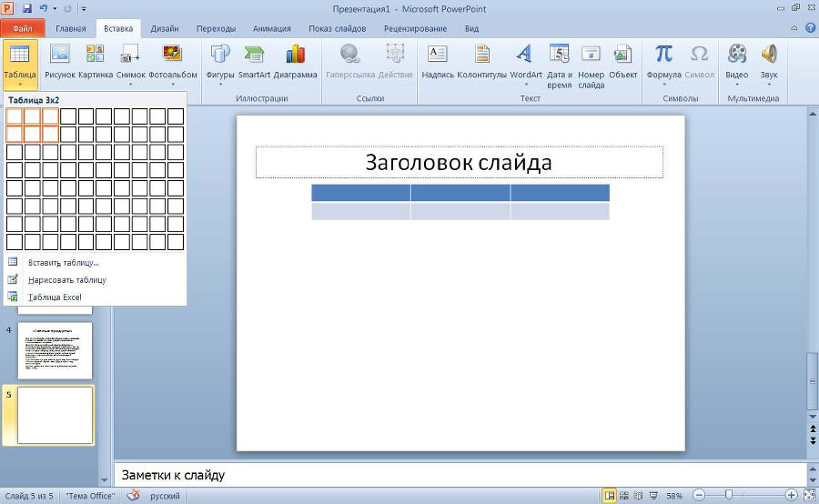819x504 pixels.
Task: Select slide 5 thumbnail
Action: (x=55, y=415)
